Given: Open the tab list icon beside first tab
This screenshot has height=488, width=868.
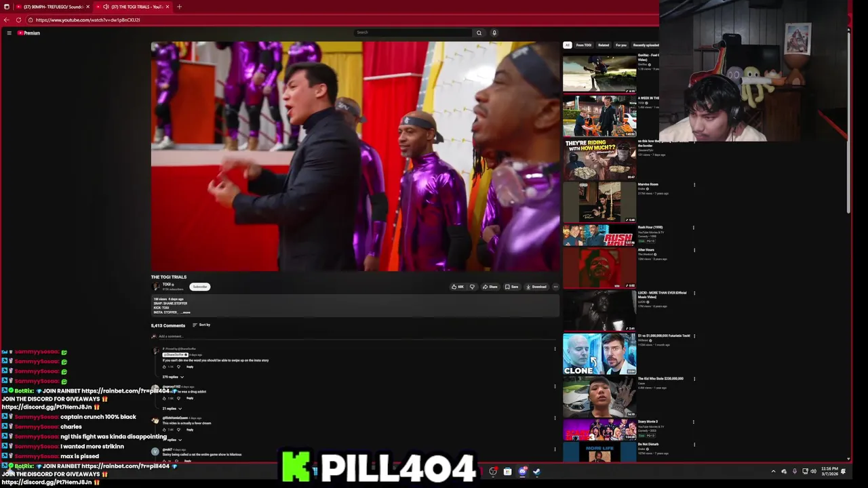Looking at the screenshot, I should point(7,7).
